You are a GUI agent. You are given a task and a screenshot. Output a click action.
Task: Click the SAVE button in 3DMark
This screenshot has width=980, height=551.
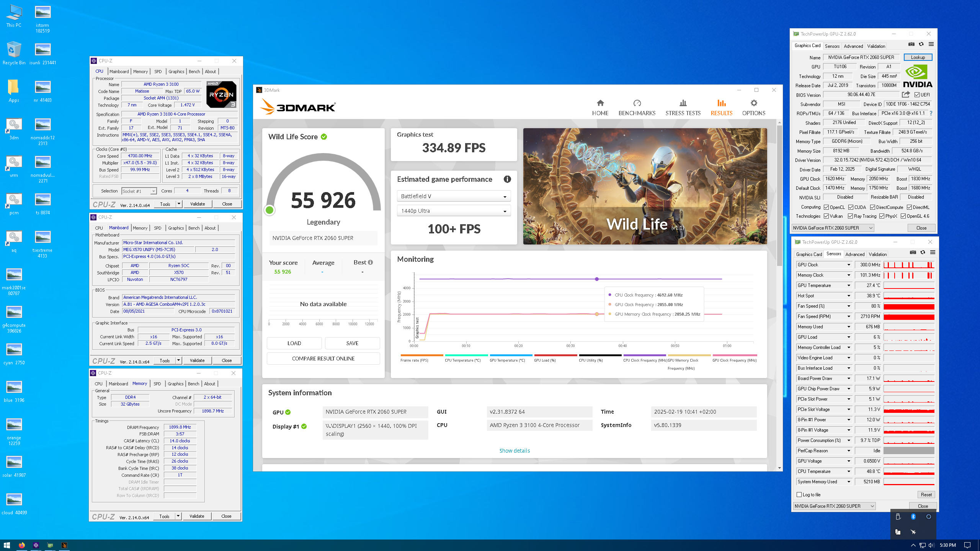point(352,343)
